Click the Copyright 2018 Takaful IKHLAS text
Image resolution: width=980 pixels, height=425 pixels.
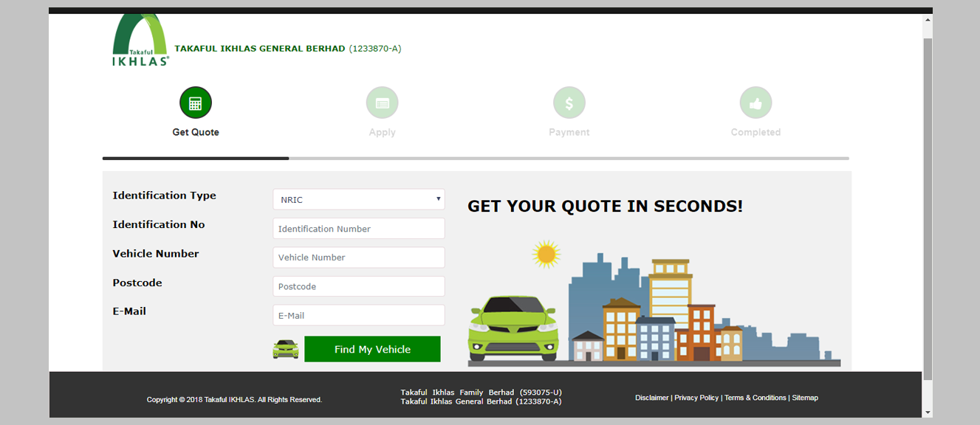coord(234,400)
